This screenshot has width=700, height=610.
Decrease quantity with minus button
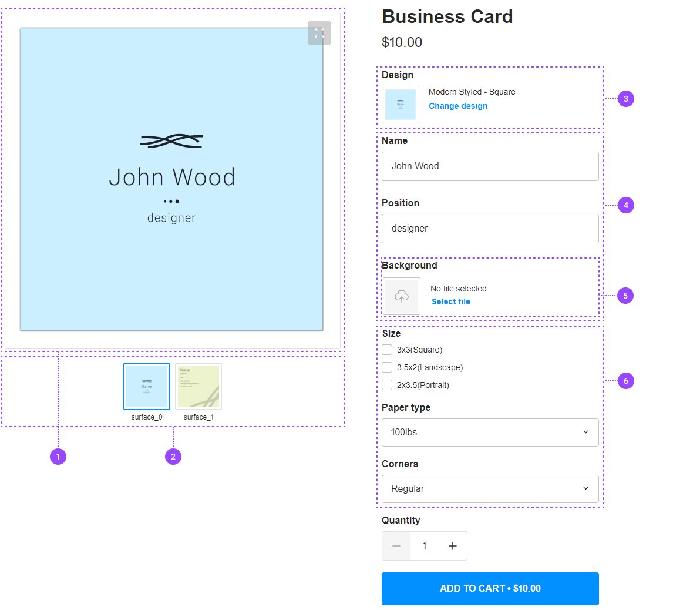click(x=396, y=546)
